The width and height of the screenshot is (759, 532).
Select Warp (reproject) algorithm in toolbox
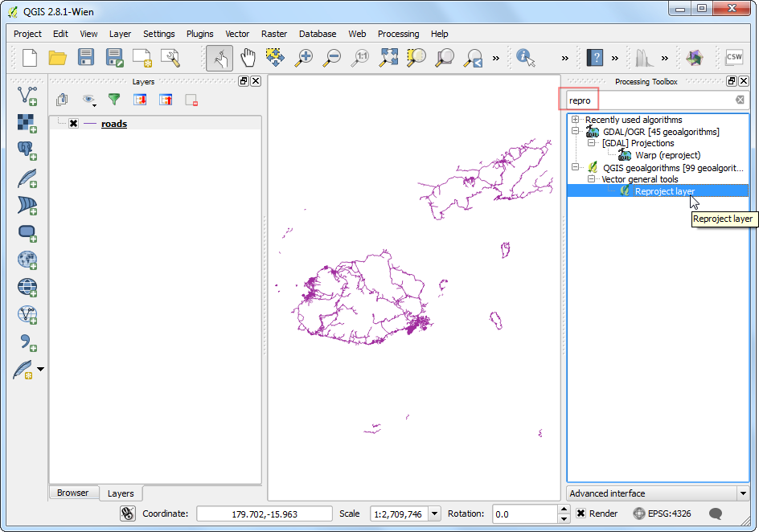[667, 155]
